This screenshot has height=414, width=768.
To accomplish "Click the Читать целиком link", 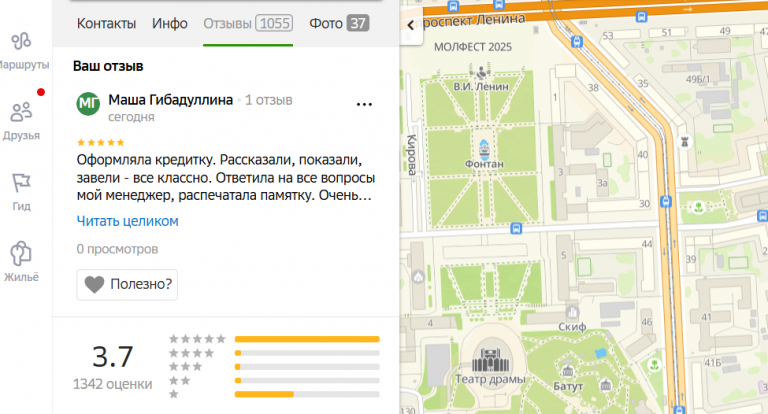I will [x=127, y=221].
